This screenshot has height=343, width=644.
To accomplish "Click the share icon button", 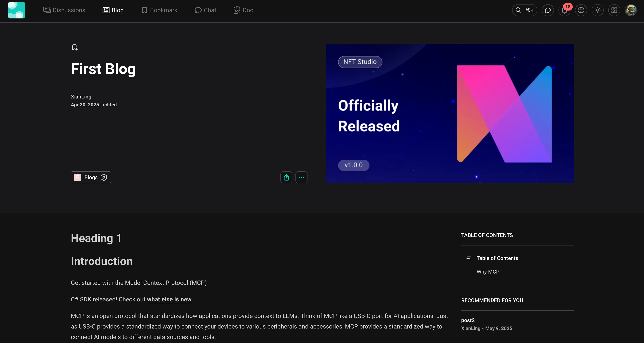I will pos(286,177).
